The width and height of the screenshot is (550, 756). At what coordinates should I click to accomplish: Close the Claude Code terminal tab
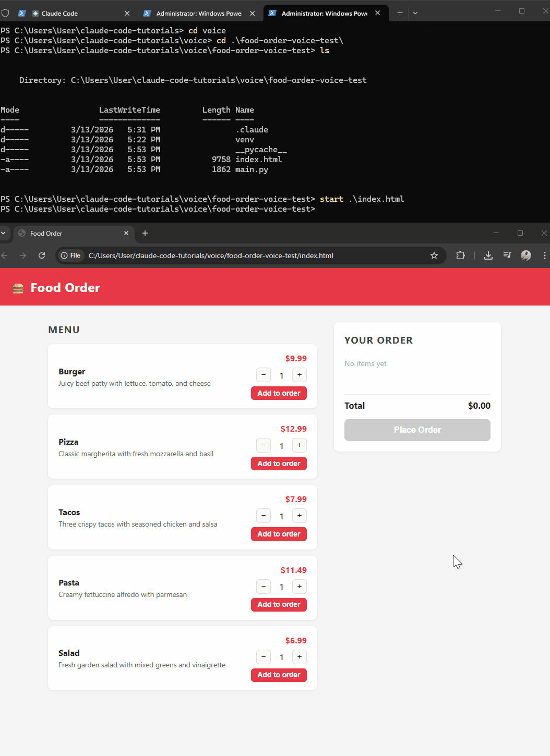click(127, 14)
